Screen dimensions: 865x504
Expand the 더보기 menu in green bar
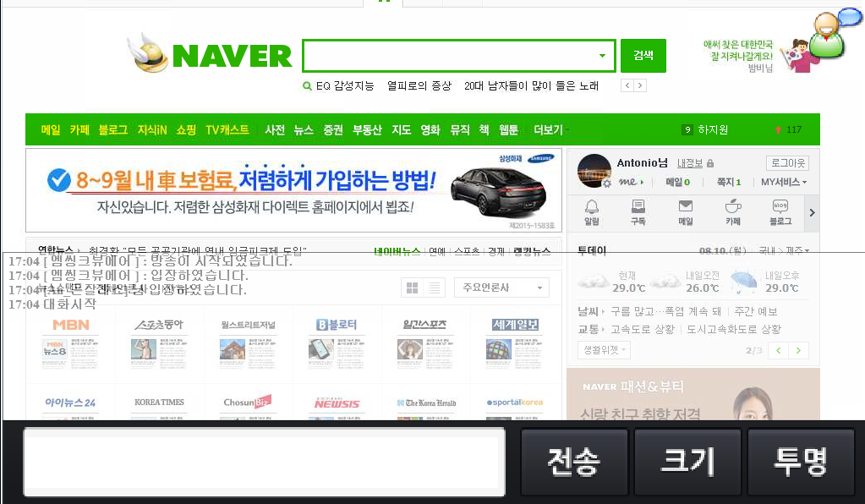(550, 130)
